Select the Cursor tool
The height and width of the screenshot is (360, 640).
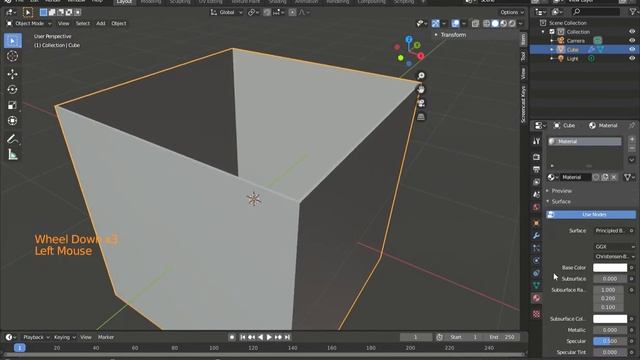point(13,56)
